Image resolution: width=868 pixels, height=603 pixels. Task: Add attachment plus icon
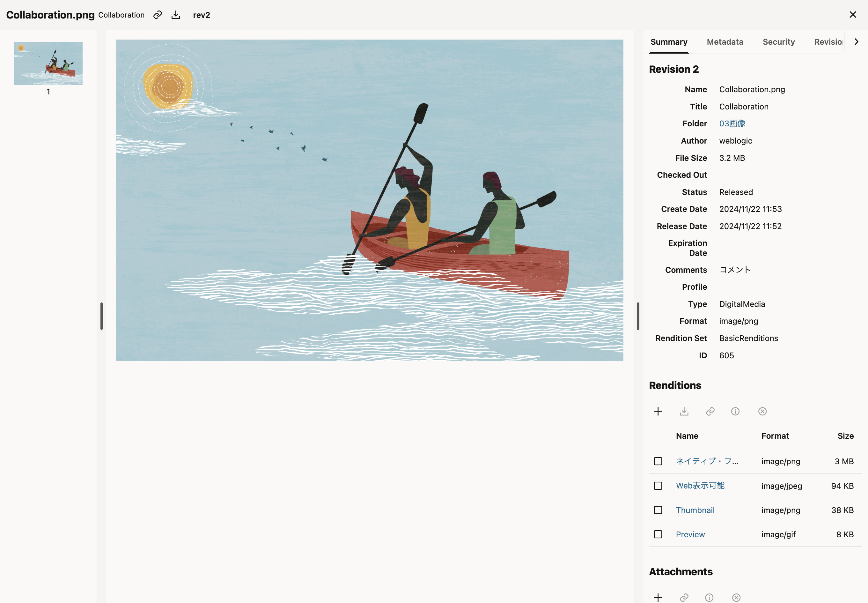tap(658, 597)
